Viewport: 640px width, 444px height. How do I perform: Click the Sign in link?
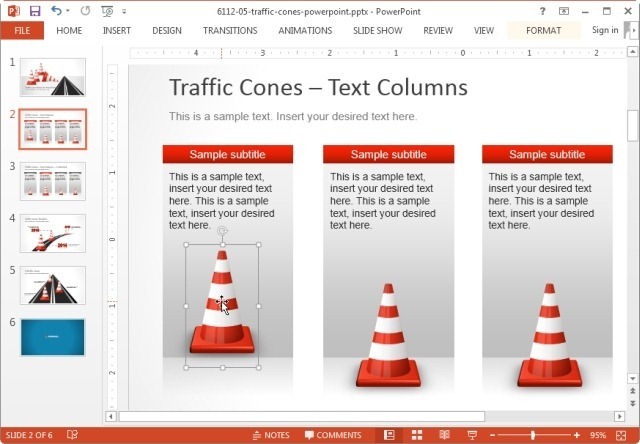pyautogui.click(x=605, y=30)
